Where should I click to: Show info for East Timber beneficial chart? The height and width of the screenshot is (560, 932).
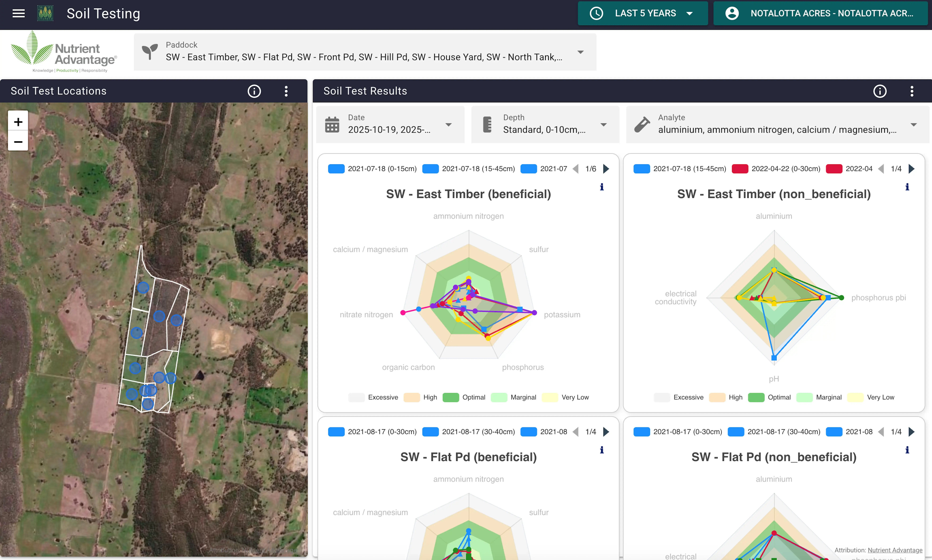[x=602, y=187]
